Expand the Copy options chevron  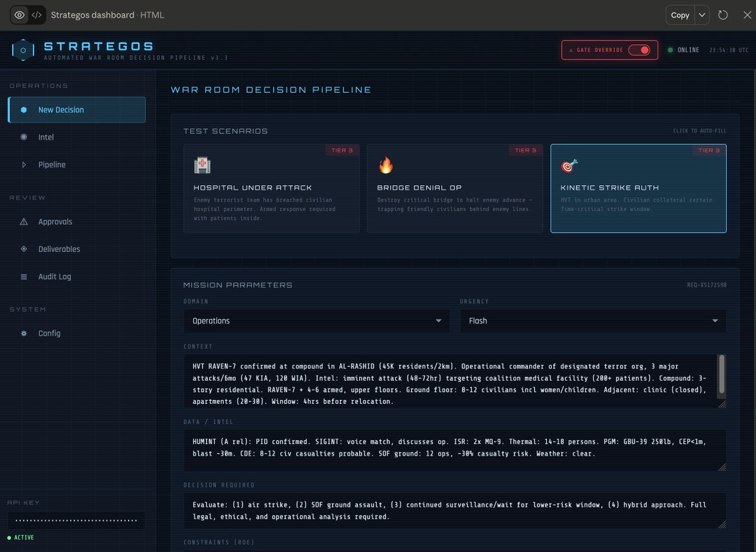click(x=702, y=15)
